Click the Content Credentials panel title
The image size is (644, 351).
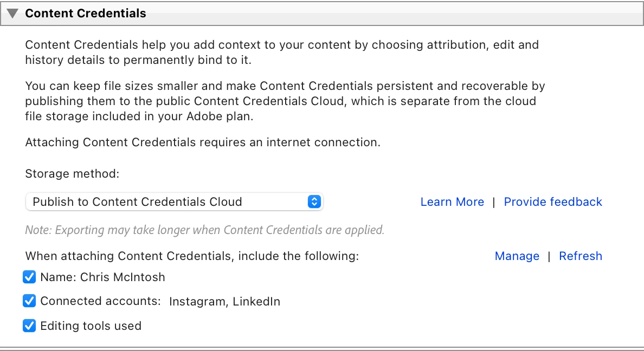tap(86, 13)
